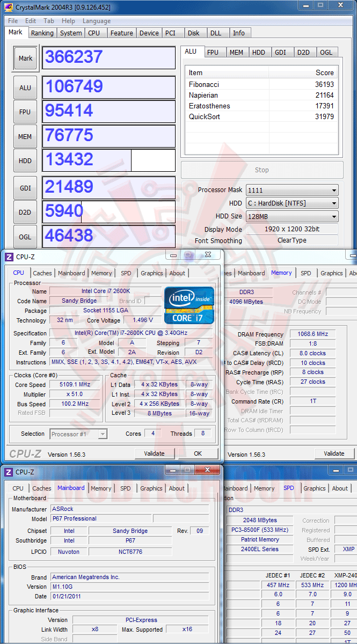Click the Eratosthenes score row
Viewport: 357px width, 644px height.
pos(261,106)
